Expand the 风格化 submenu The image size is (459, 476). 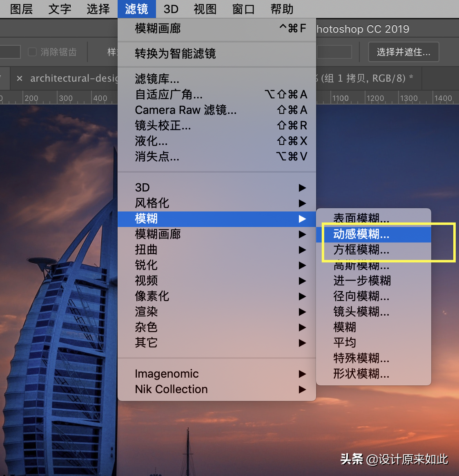click(217, 203)
